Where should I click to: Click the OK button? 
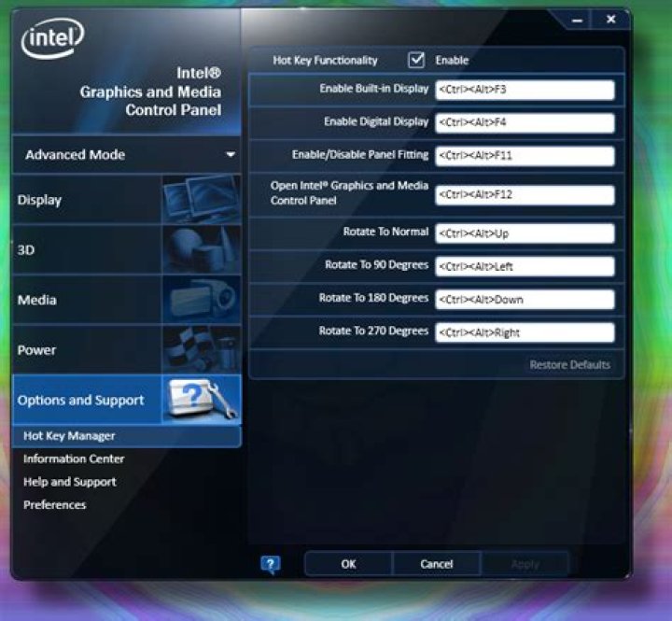click(x=348, y=564)
